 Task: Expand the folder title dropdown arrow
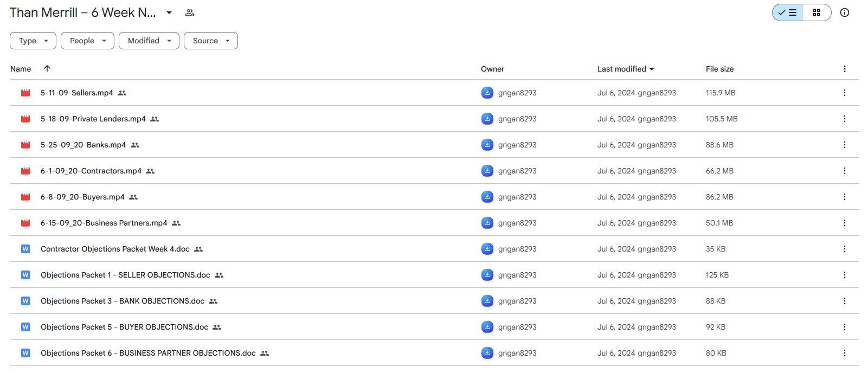[169, 12]
